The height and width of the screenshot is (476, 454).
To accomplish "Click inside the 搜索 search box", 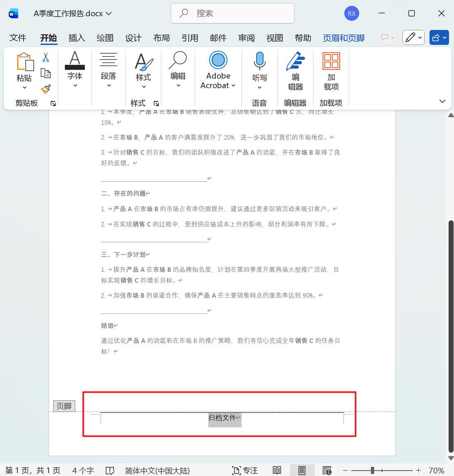I will 232,13.
